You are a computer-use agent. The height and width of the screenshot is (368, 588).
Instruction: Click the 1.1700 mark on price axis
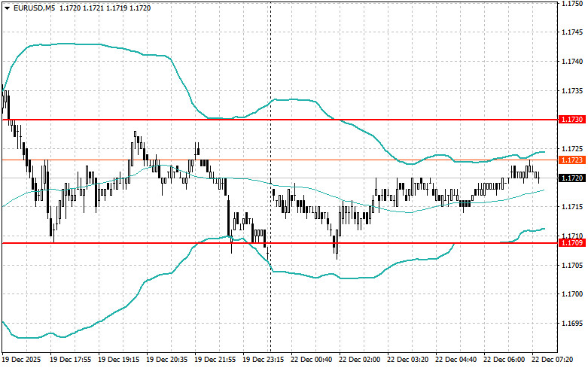[571, 293]
